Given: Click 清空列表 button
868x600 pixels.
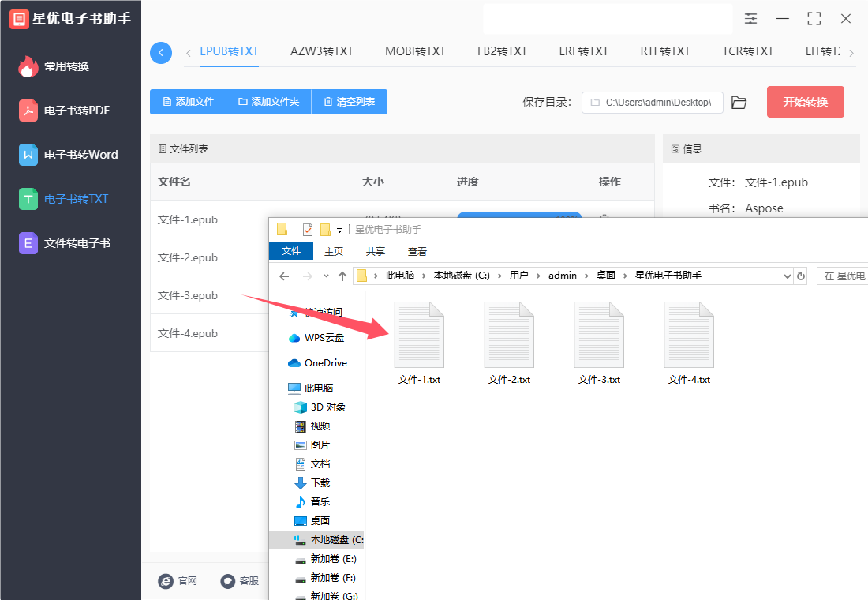Looking at the screenshot, I should pos(350,102).
